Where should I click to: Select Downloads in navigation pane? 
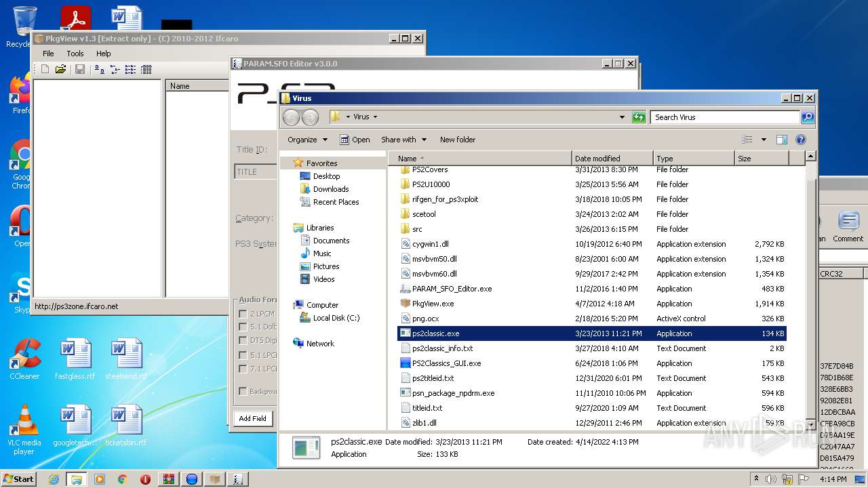click(331, 189)
